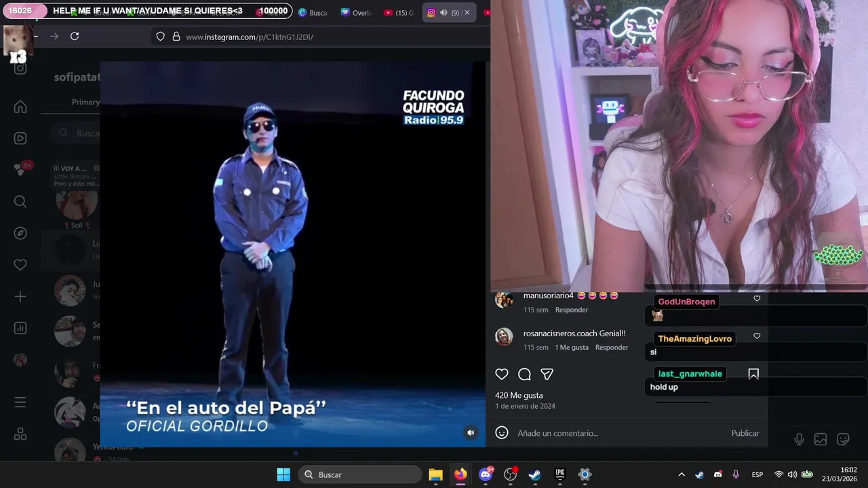The width and height of the screenshot is (868, 488).
Task: Switch to the YouTube (15) tab
Action: click(399, 13)
